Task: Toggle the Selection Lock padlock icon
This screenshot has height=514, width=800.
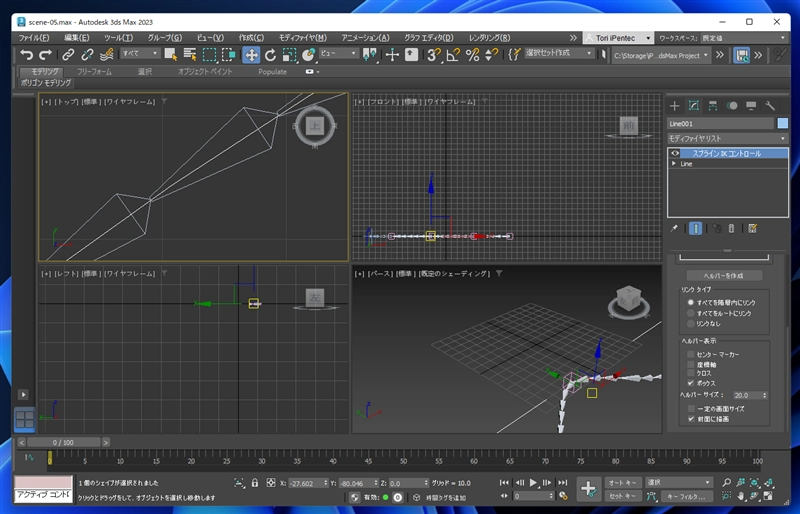Action: coord(255,482)
